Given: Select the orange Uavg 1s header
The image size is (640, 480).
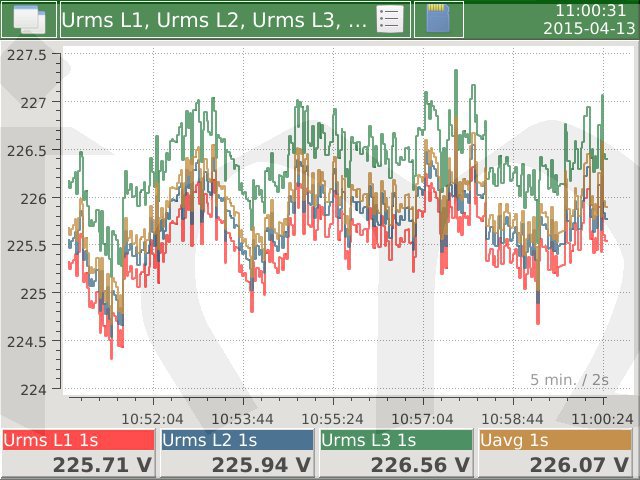Looking at the screenshot, I should (x=555, y=440).
